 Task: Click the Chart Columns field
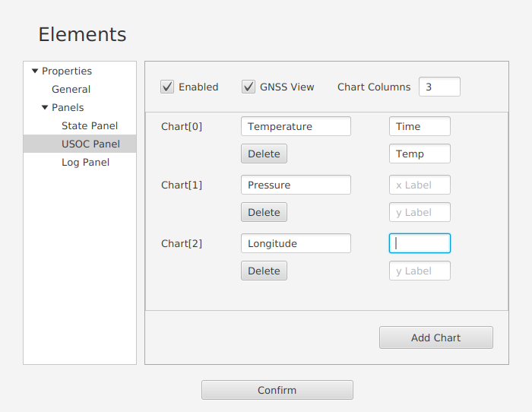(439, 87)
